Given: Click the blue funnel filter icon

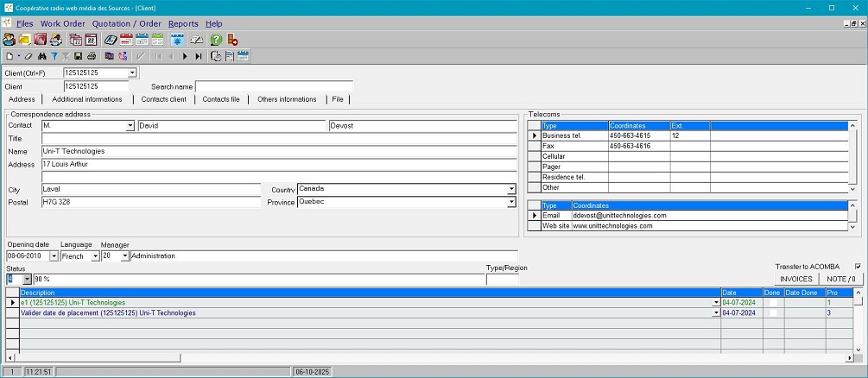Looking at the screenshot, I should click(x=54, y=56).
